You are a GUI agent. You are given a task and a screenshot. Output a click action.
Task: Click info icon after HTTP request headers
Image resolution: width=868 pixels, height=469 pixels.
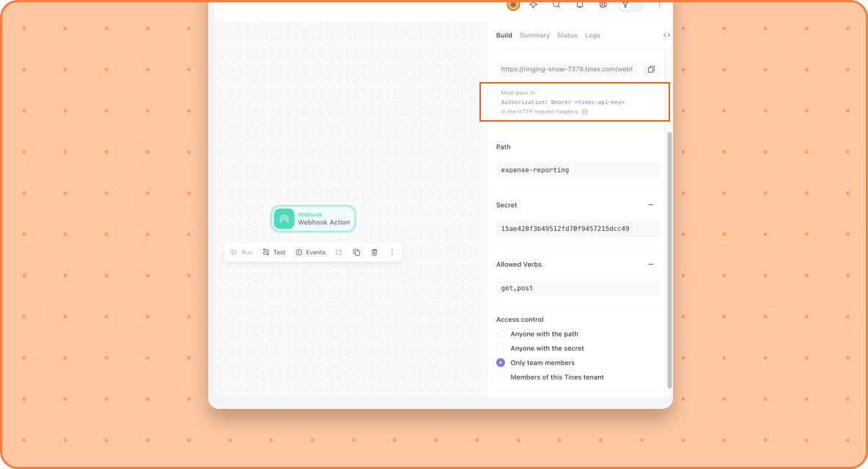pos(584,111)
